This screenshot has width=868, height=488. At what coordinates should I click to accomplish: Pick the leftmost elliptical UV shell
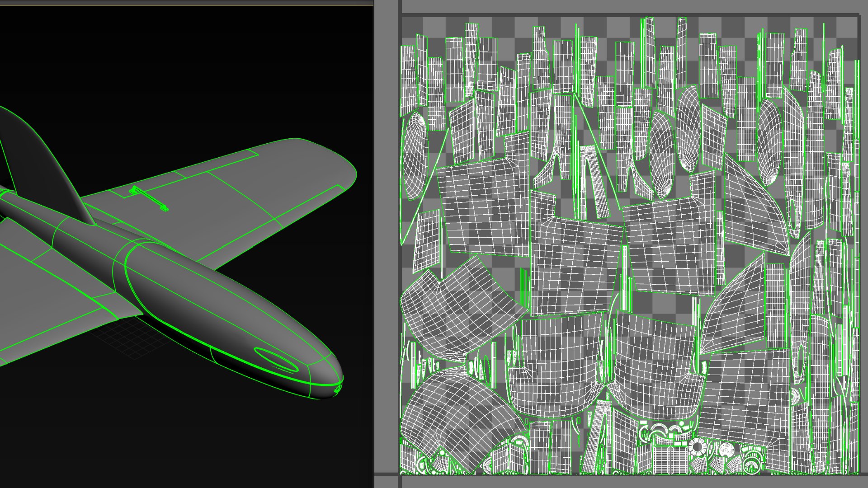(415, 156)
